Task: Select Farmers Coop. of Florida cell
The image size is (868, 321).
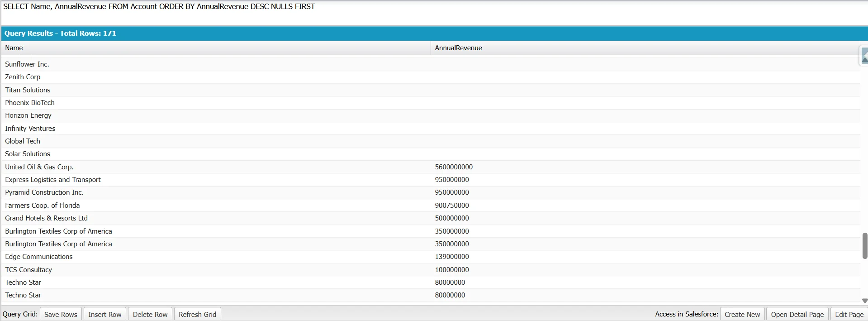Action: pyautogui.click(x=216, y=206)
